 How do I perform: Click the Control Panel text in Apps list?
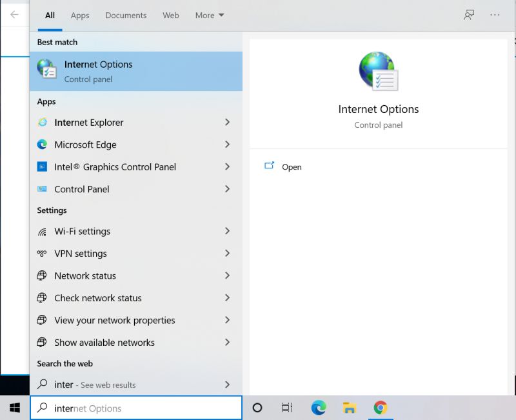point(82,189)
